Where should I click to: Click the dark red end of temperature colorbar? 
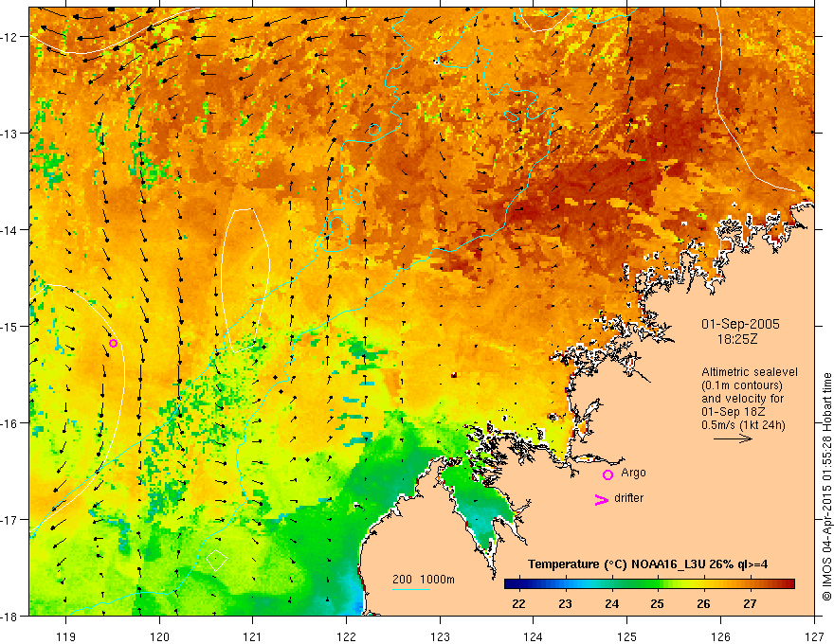click(x=789, y=584)
